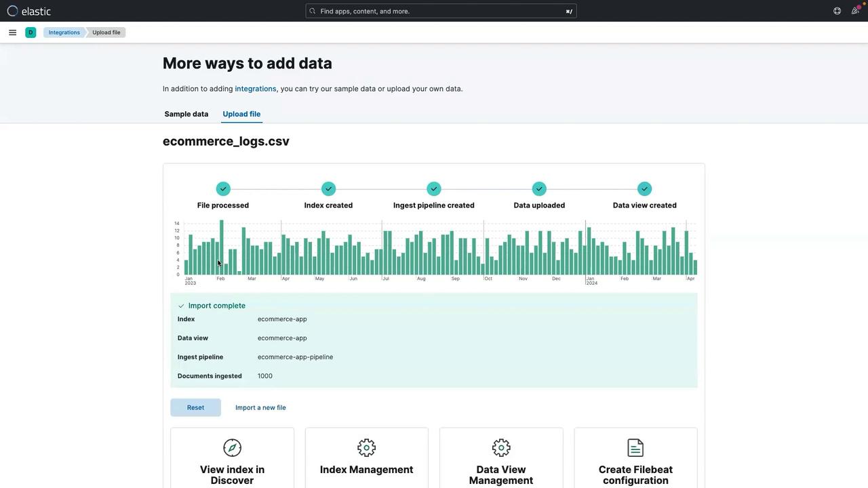Click the Data view created step checkmark
This screenshot has height=488, width=868.
[644, 189]
